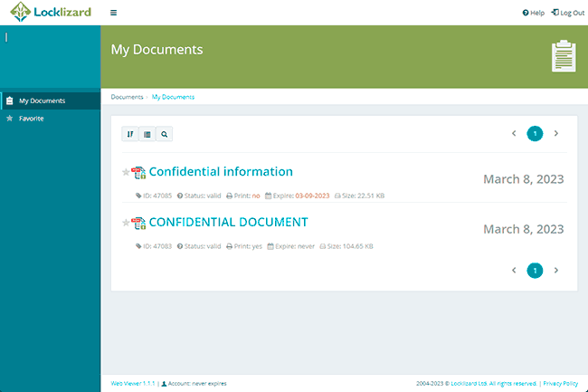Switch to the list view icon

147,134
